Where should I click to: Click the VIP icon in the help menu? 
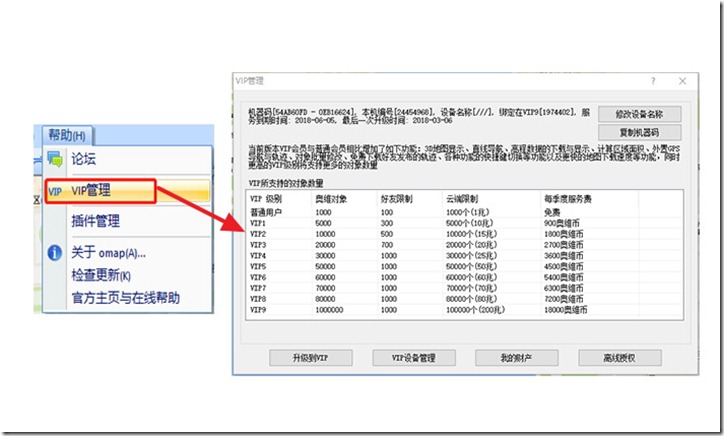(x=55, y=190)
